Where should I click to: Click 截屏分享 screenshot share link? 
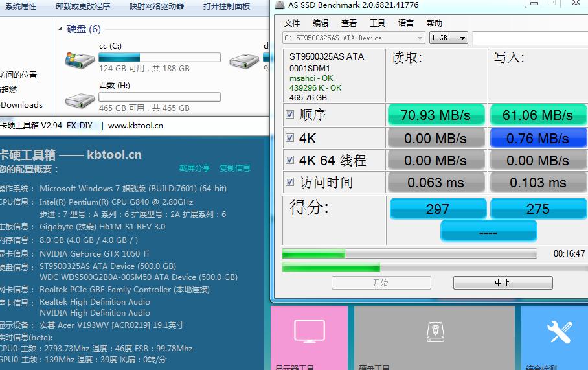[x=195, y=168]
